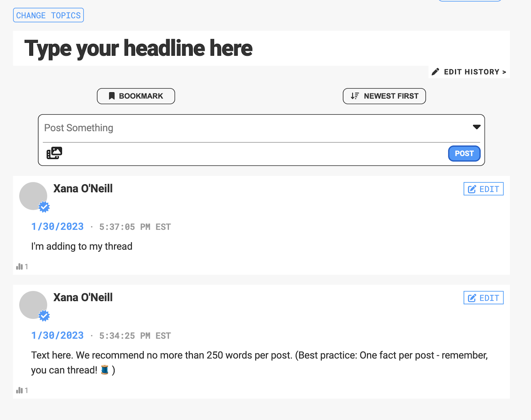Expand the Post Something dropdown arrow
The image size is (531, 420).
[x=477, y=127]
